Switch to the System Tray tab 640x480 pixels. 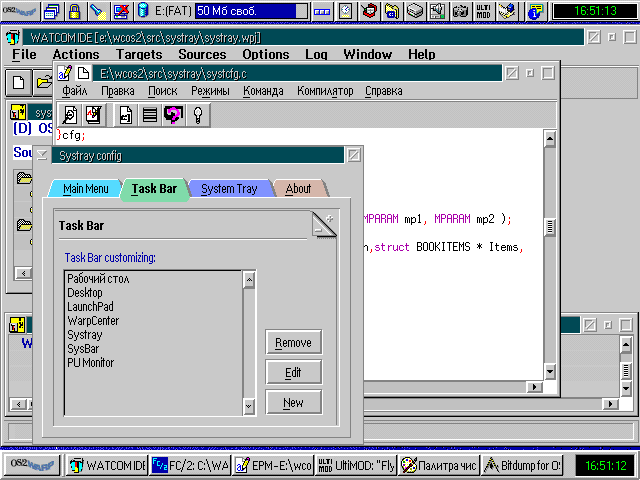pyautogui.click(x=229, y=188)
